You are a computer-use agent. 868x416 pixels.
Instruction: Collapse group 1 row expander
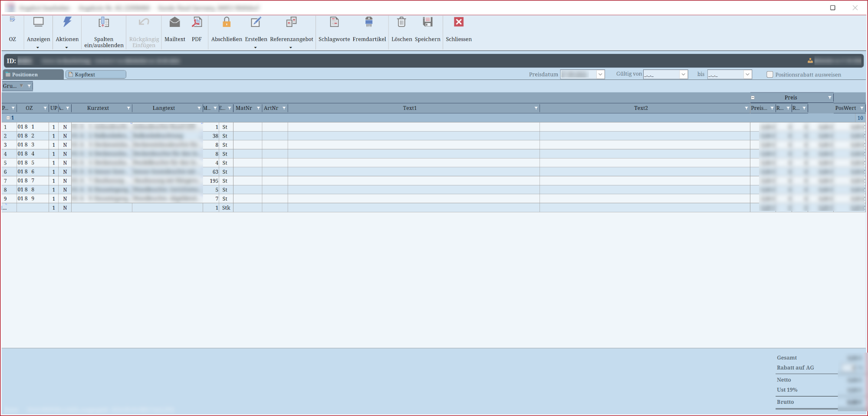click(8, 118)
